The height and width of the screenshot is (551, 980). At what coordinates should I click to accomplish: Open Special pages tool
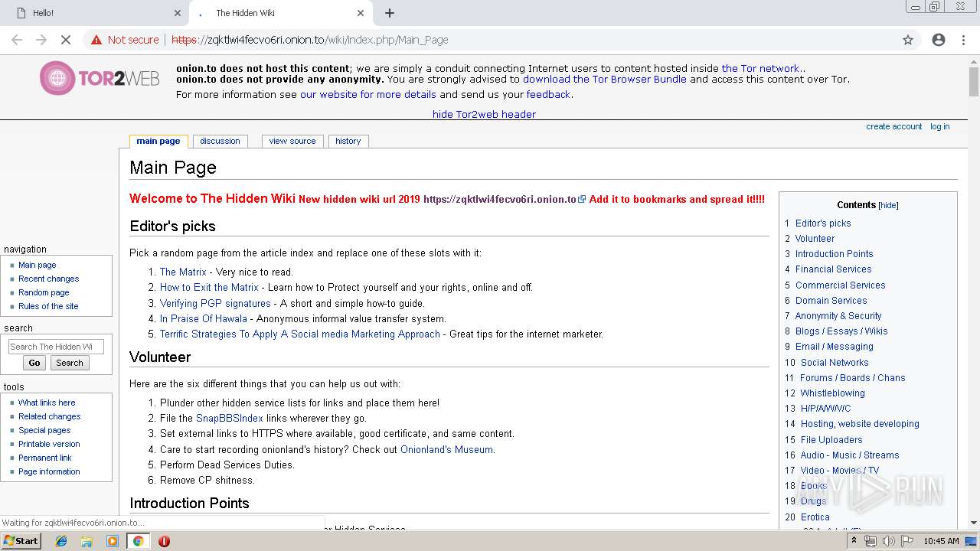pyautogui.click(x=44, y=430)
